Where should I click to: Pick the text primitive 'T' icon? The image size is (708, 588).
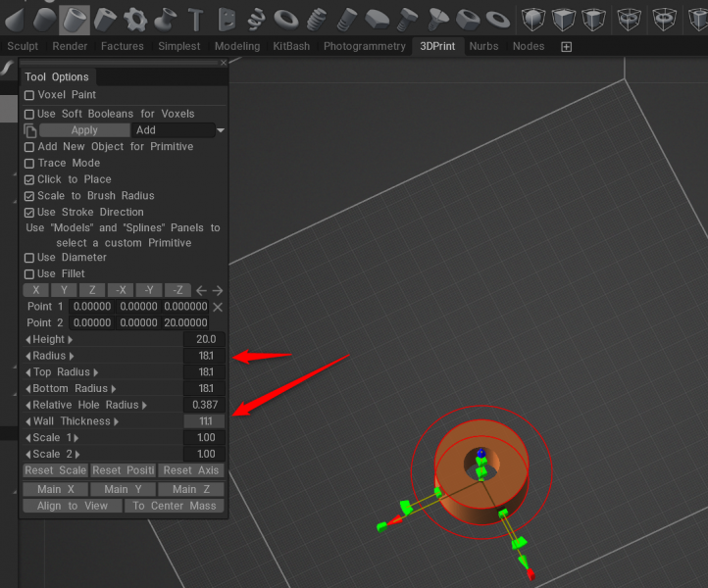[x=195, y=19]
